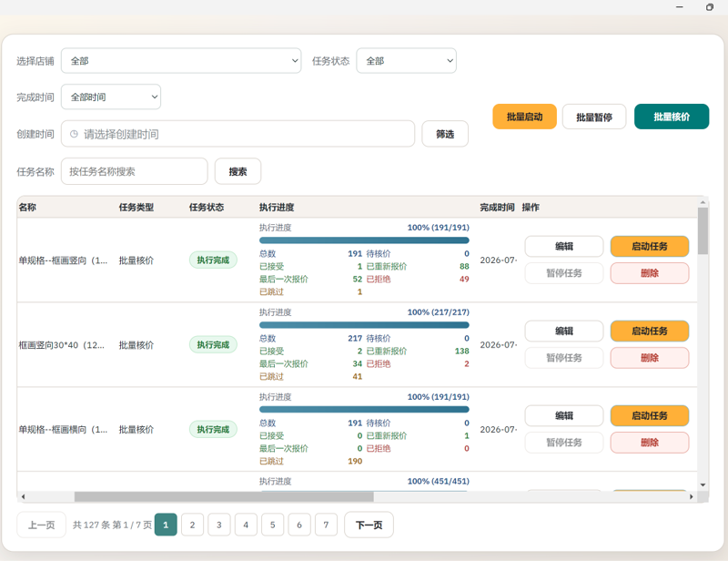The width and height of the screenshot is (728, 561).
Task: Click the table's horizontal scrollbar thumb
Action: coord(224,497)
